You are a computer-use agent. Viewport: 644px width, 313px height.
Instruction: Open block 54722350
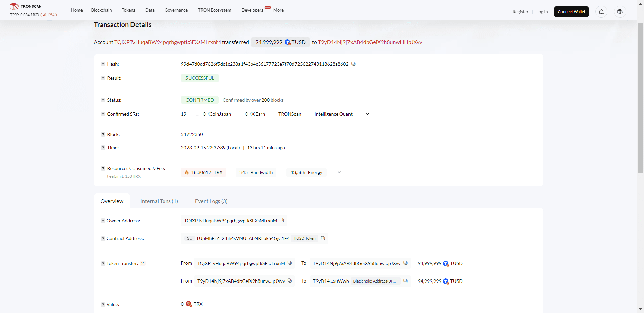click(x=192, y=134)
